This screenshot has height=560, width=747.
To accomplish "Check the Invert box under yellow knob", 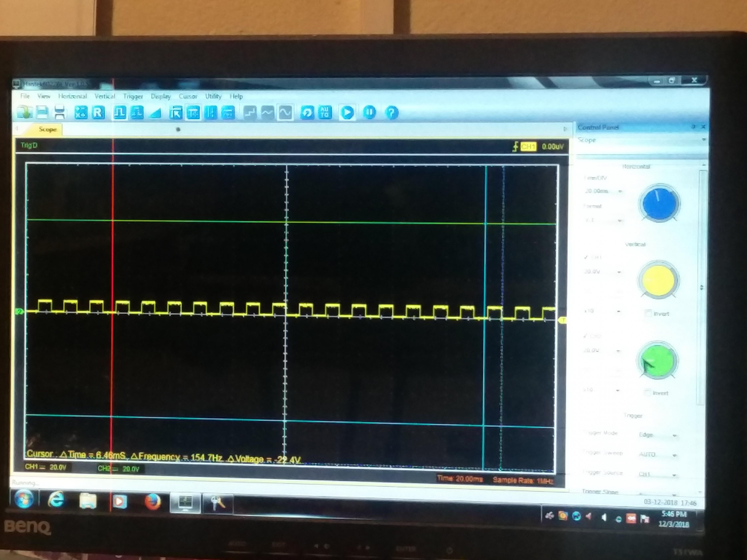I will coord(648,314).
